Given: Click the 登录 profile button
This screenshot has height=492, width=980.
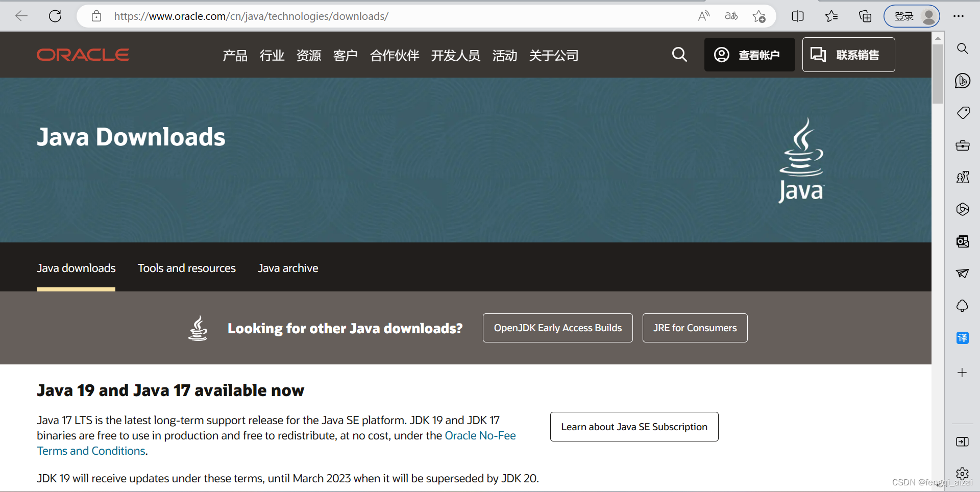Looking at the screenshot, I should point(912,16).
